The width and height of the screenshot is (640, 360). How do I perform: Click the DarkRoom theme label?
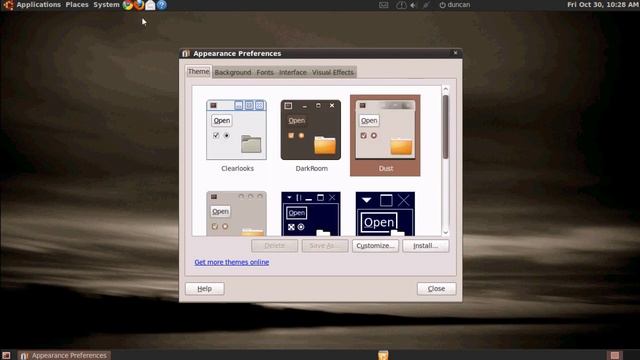coord(311,168)
